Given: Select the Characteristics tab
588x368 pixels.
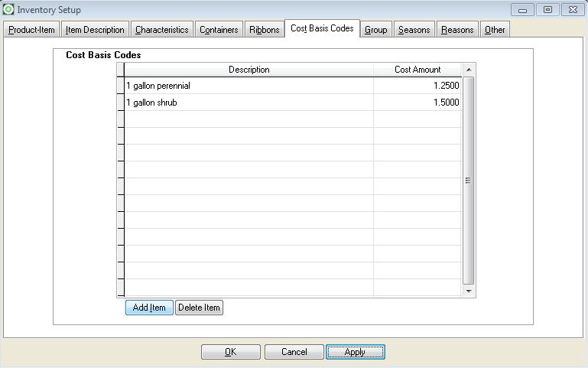Looking at the screenshot, I should (161, 30).
